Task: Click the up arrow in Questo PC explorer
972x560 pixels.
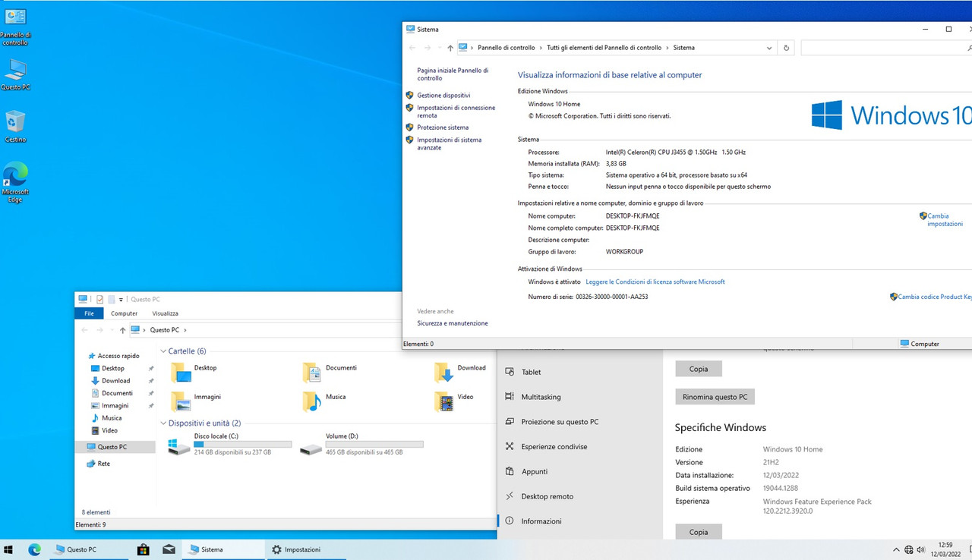Action: 123,330
